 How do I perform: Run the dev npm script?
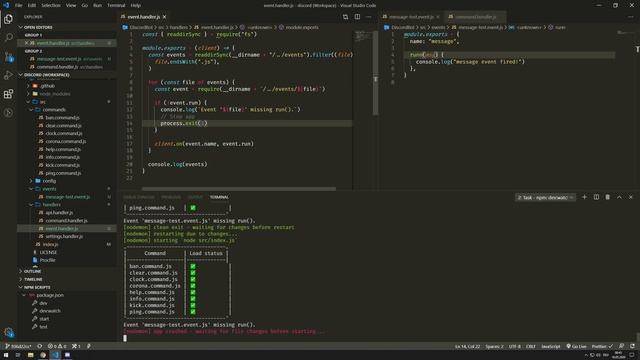[43, 303]
